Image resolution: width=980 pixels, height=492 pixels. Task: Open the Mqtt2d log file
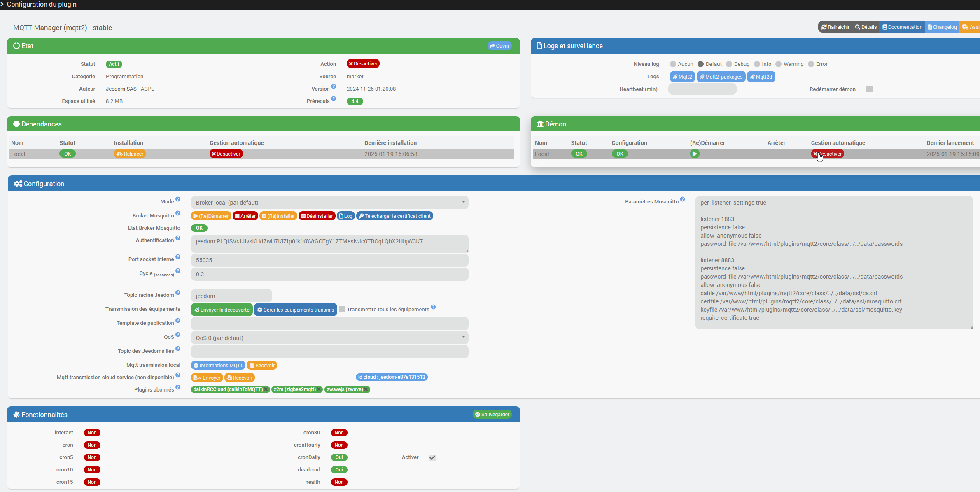tap(761, 77)
